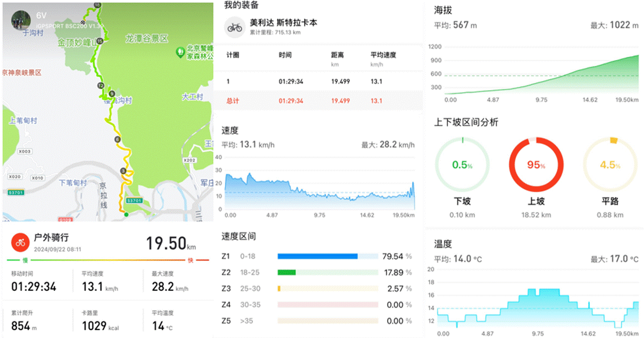
Task: Select the green 下坡 0.5% ring
Action: (462, 165)
